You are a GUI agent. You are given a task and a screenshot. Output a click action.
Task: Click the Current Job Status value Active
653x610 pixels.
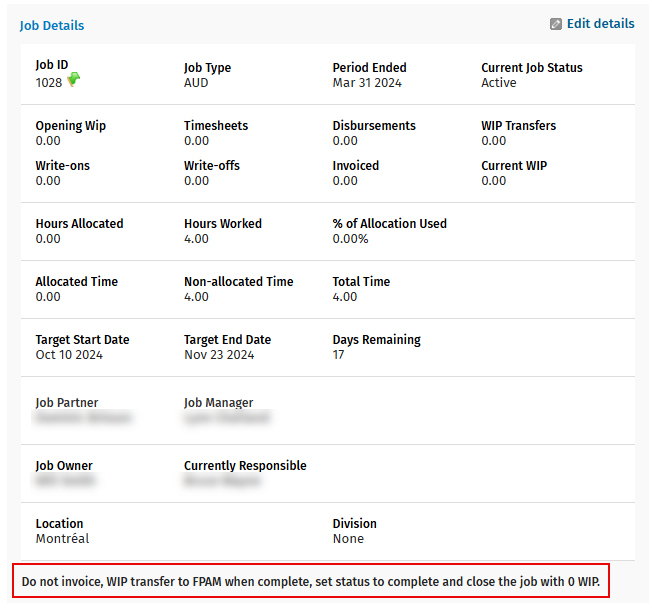pos(498,83)
